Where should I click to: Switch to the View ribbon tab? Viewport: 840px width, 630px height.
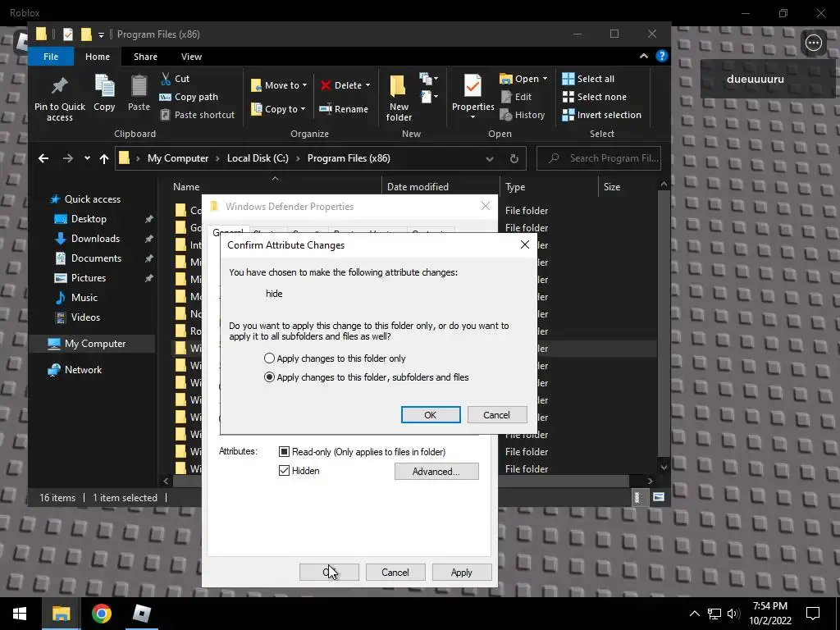[x=191, y=57]
